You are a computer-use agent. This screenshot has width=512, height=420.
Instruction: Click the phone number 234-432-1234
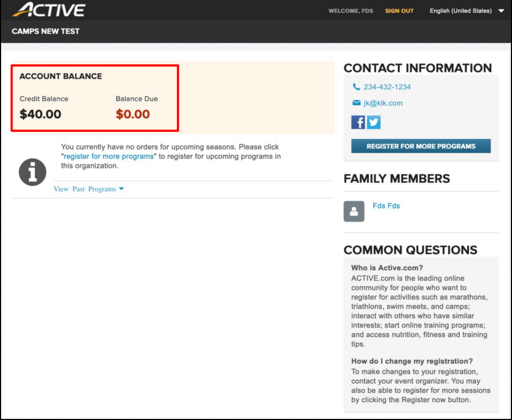(x=388, y=87)
